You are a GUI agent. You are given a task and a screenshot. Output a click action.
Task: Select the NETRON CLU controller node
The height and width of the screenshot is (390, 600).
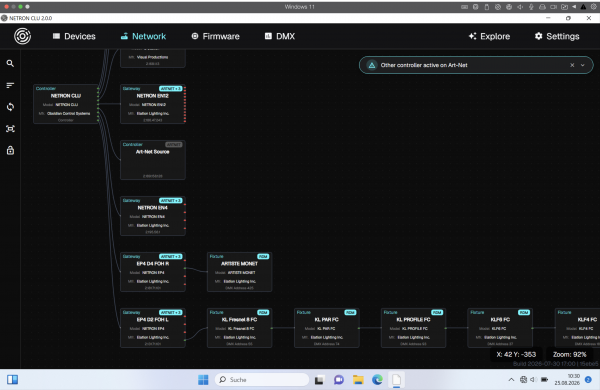click(66, 104)
